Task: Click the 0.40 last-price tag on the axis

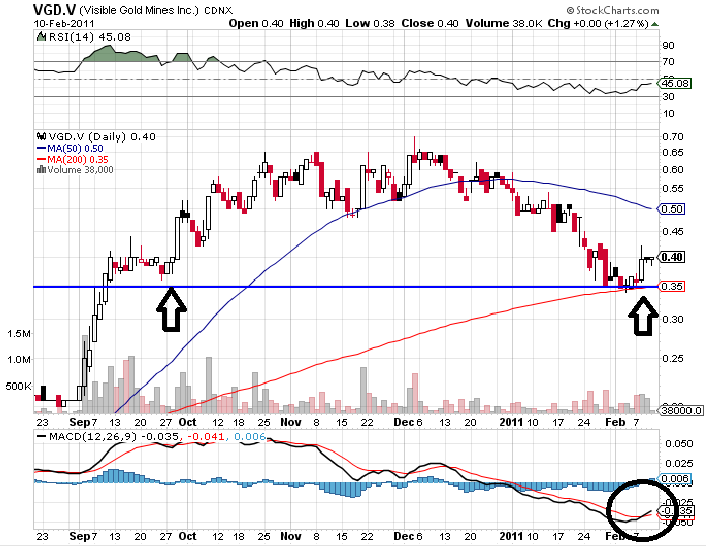Action: (x=674, y=257)
